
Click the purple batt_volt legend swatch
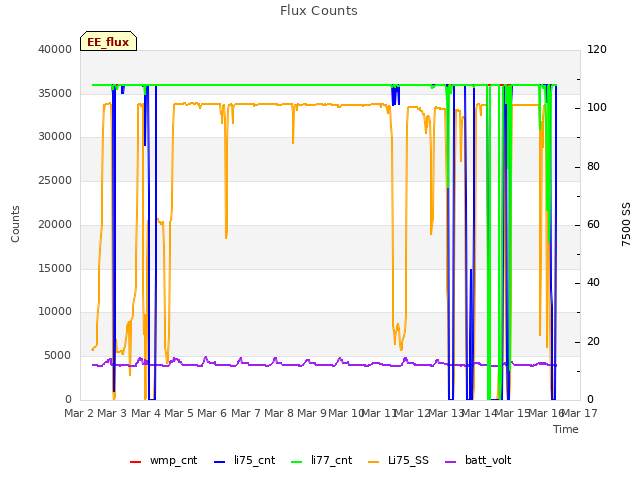pos(451,462)
